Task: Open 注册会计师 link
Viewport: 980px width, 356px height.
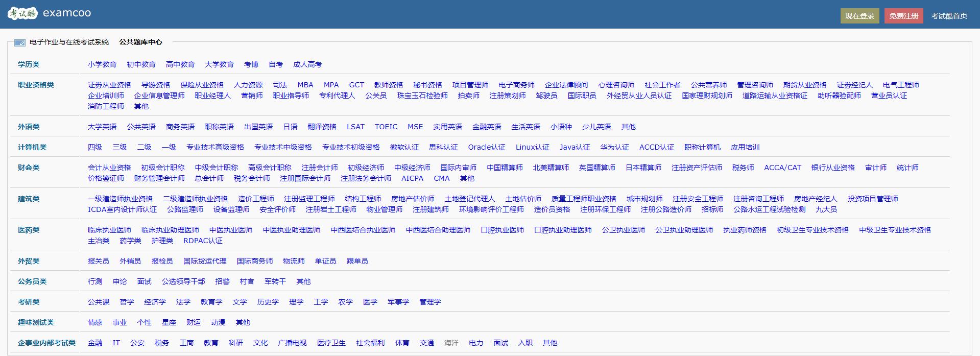Action: [320, 168]
